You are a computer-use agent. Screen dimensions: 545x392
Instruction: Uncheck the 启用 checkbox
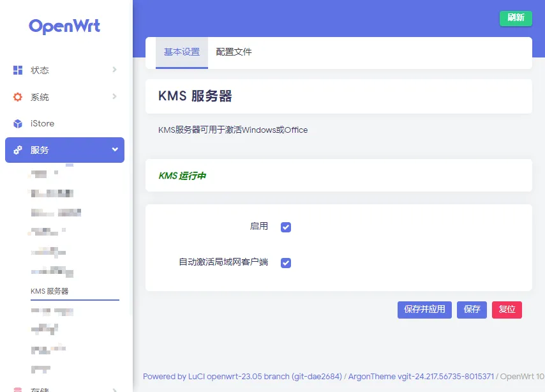(x=286, y=227)
